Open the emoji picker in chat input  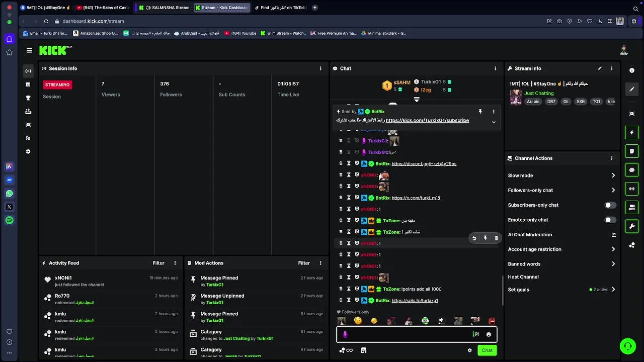point(489,334)
